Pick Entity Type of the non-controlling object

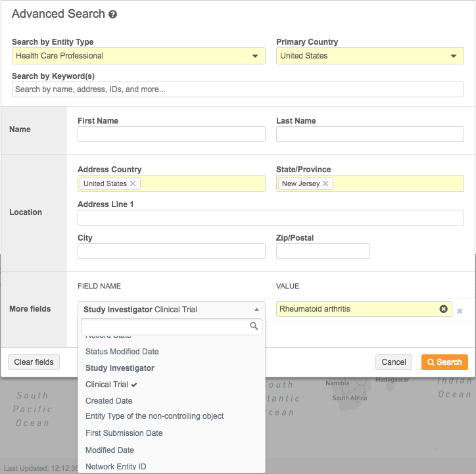tap(155, 416)
